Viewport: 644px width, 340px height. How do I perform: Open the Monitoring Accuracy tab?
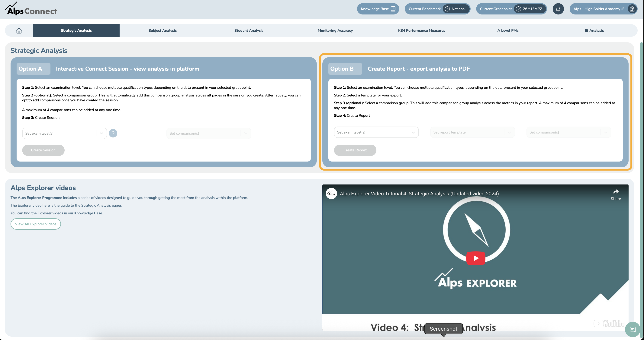(x=335, y=30)
